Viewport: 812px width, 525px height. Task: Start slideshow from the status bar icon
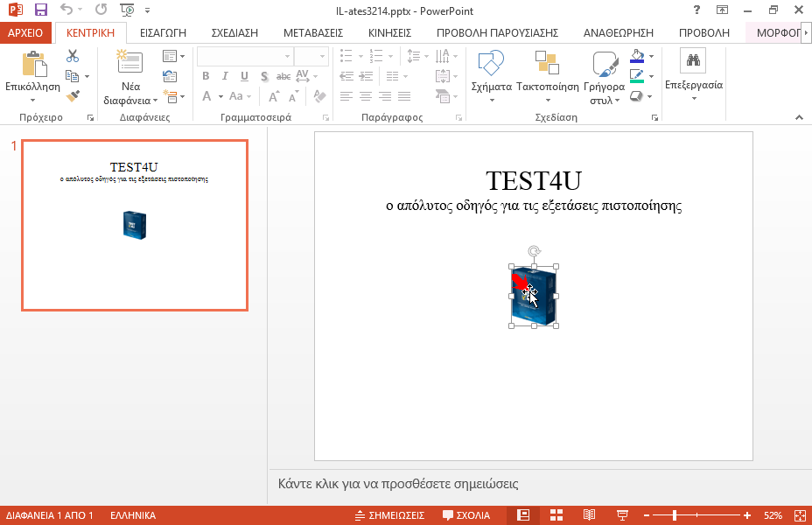pos(622,515)
